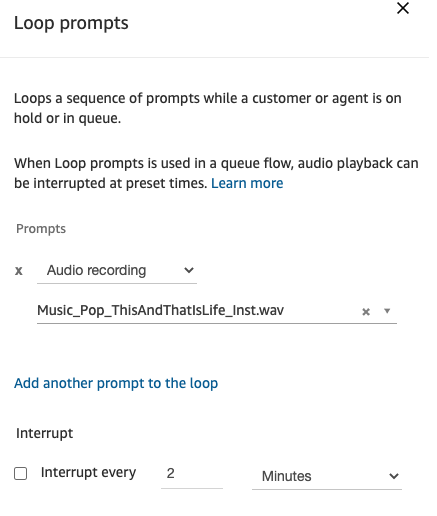Open the Learn more link
437x516 pixels.
tap(247, 183)
